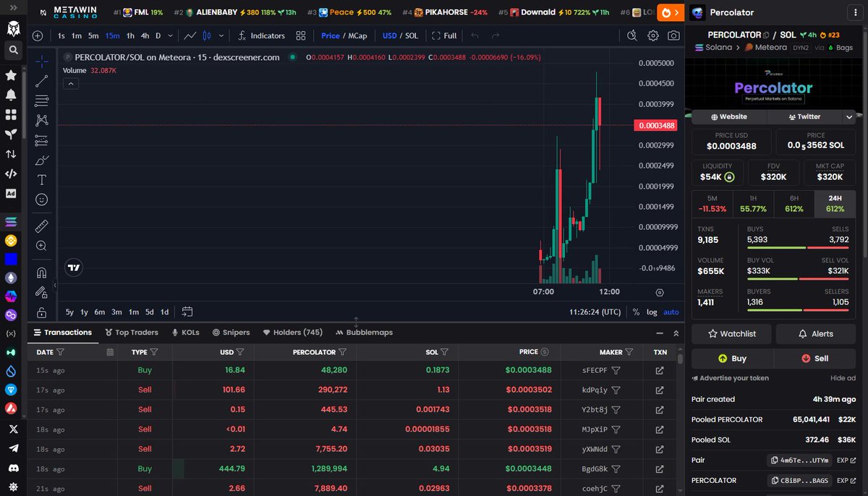
Task: Select the zoom-in chart tool
Action: tap(42, 246)
